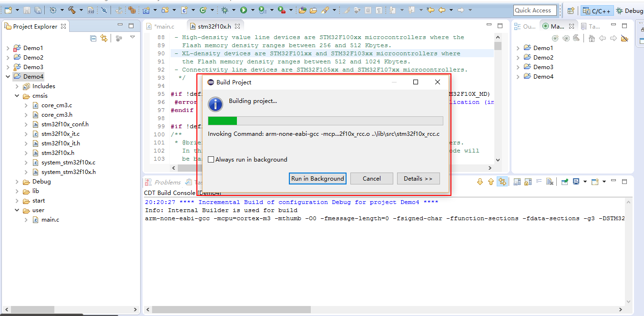The width and height of the screenshot is (644, 316).
Task: Click the Clear Console icon
Action: point(550,182)
